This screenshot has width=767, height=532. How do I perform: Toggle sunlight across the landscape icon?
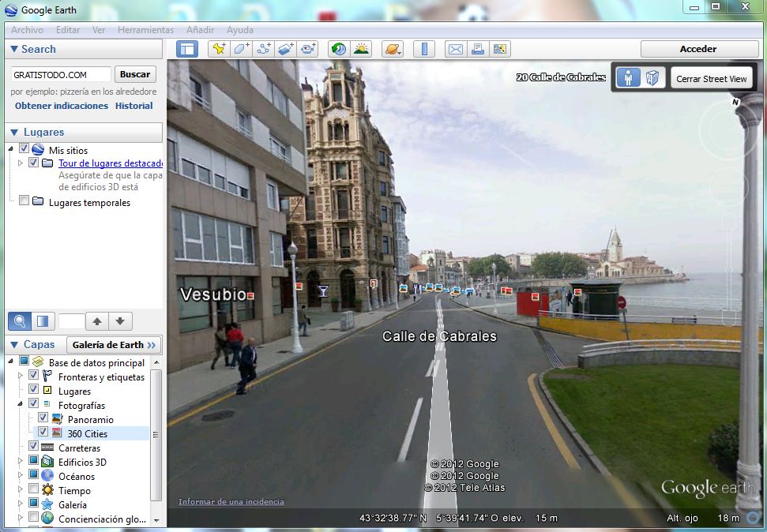[361, 49]
